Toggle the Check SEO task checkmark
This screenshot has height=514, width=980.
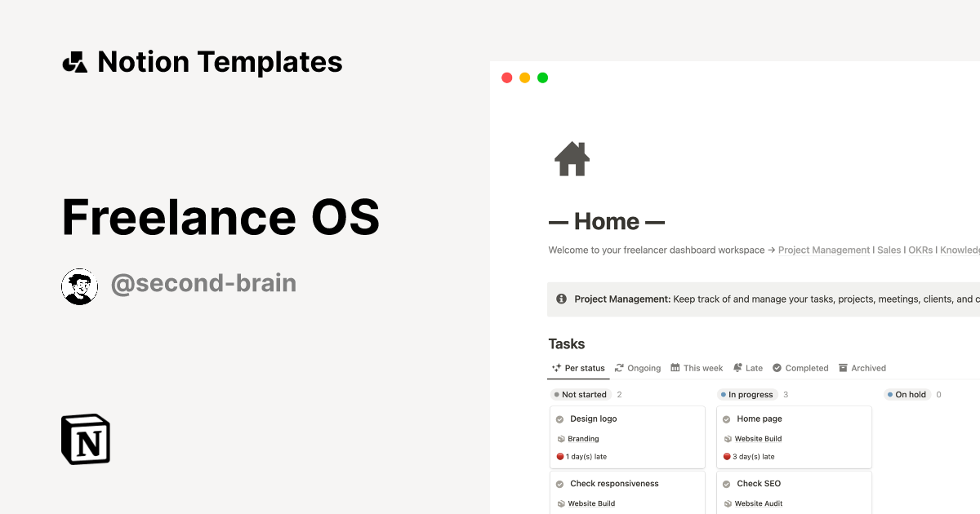[727, 484]
